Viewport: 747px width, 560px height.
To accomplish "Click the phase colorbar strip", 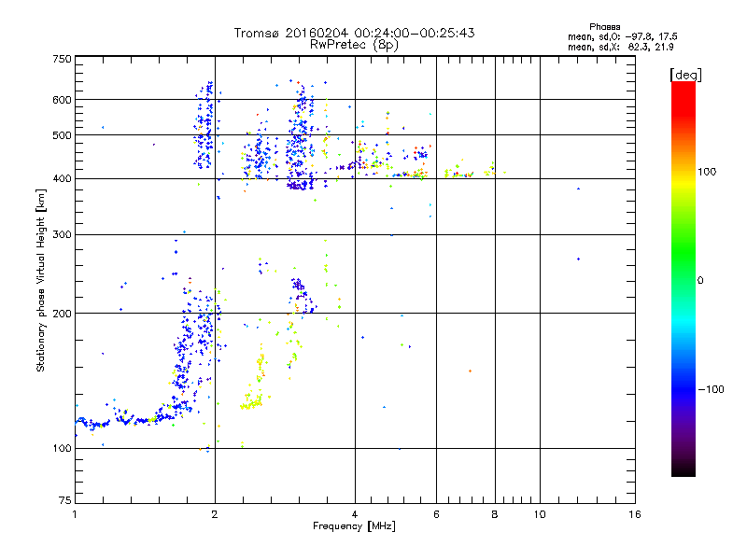I will (684, 279).
